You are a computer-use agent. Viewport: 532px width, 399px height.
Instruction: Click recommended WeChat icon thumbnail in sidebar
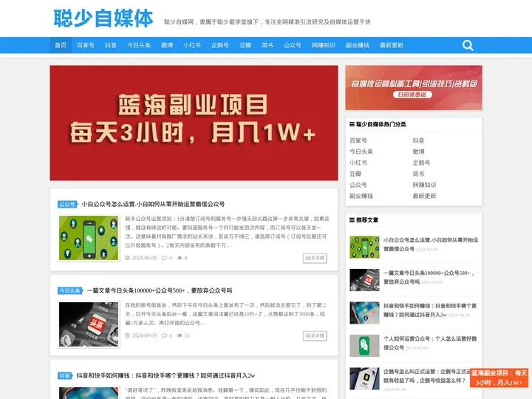click(x=365, y=346)
